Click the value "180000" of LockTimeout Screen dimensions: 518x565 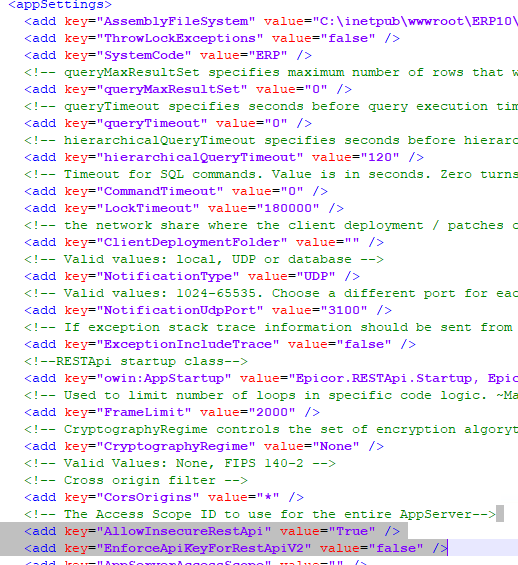(287, 208)
